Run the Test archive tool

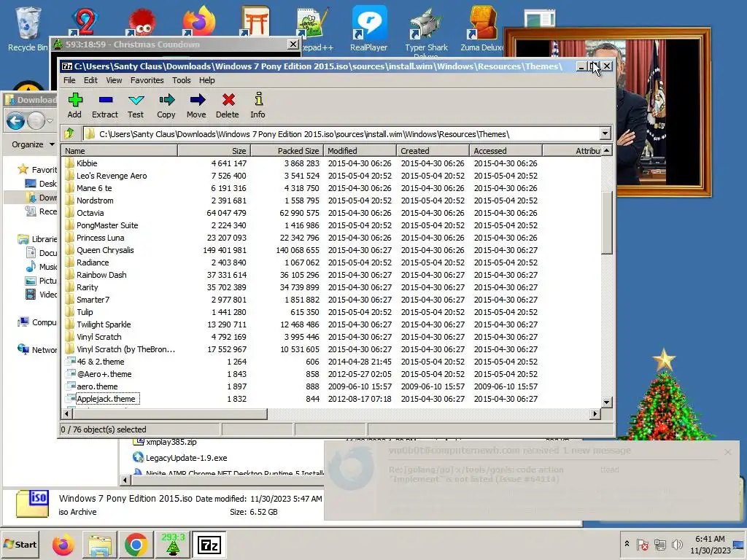tap(136, 105)
